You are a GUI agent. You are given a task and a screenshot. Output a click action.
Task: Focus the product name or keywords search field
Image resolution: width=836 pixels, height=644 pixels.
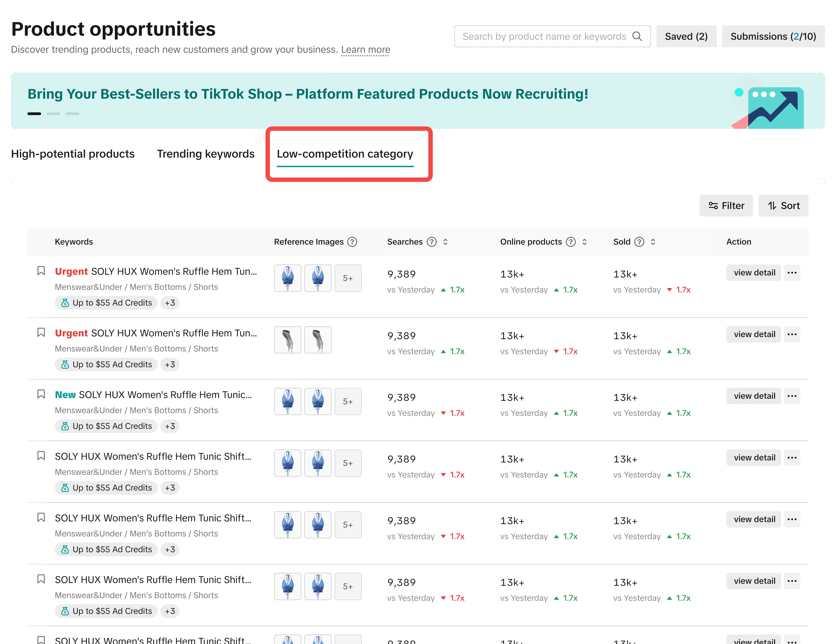tap(552, 36)
